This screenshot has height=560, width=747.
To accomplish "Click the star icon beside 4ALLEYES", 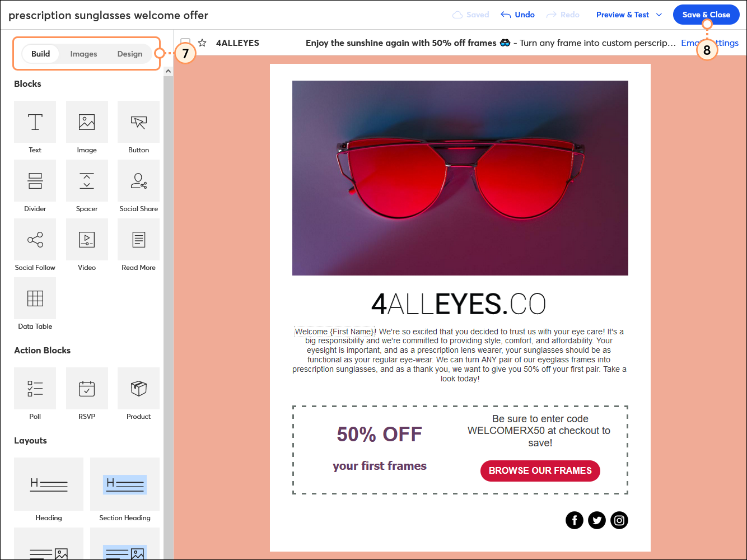I will (x=202, y=43).
